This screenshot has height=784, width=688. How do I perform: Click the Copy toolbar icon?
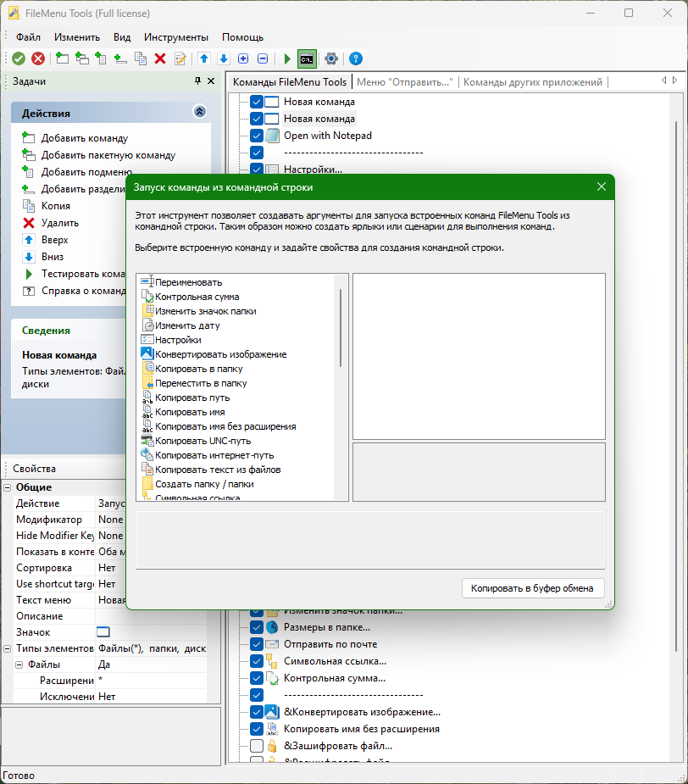coord(141,58)
